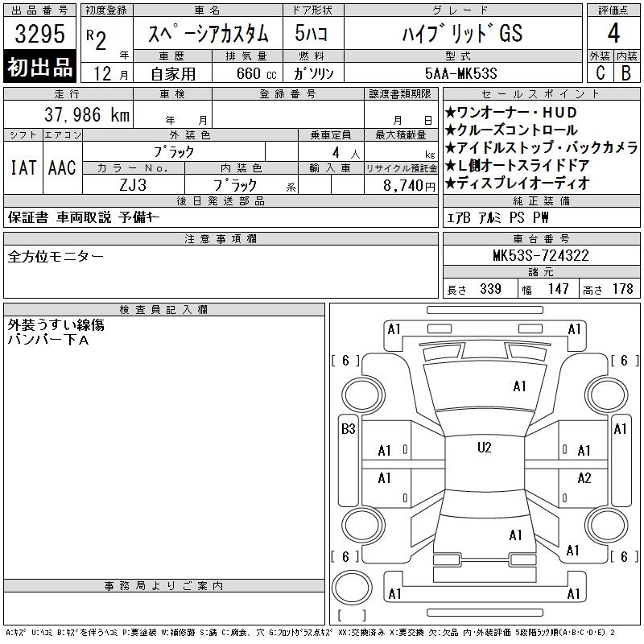Viewport: 644px width, 644px height.
Task: Select the overall grade score 4
Action: (613, 34)
